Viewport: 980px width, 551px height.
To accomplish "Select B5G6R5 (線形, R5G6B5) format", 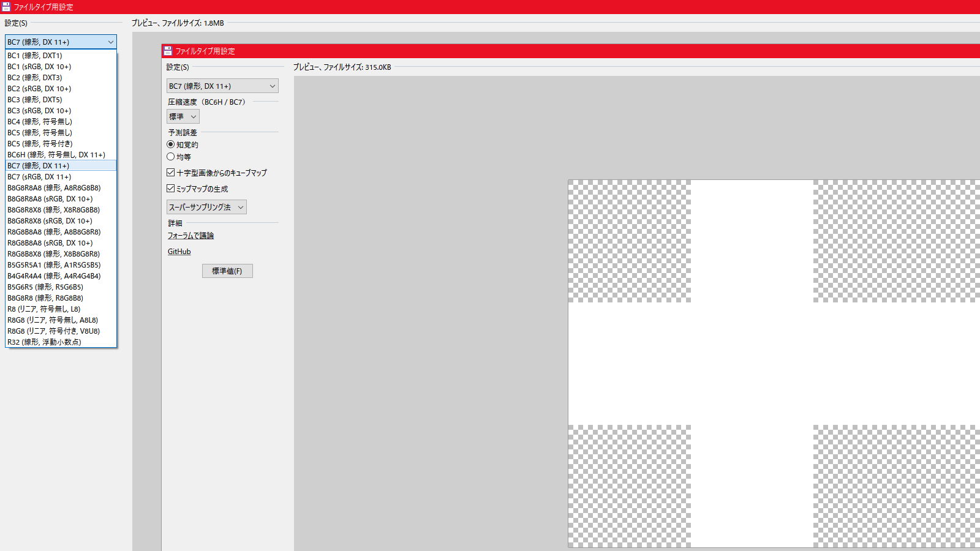I will 61,287.
